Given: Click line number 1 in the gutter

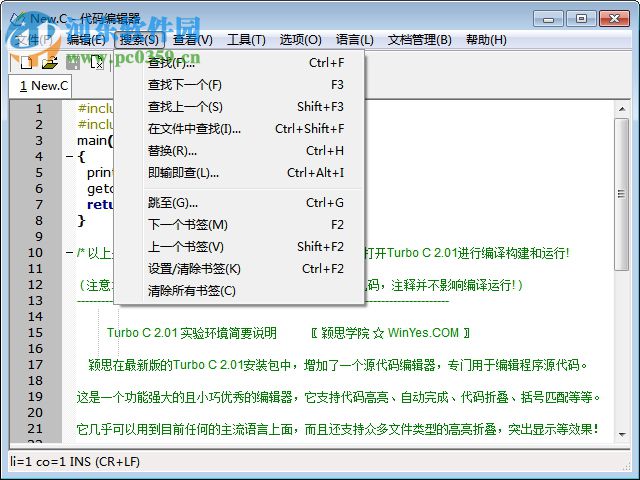Looking at the screenshot, I should coord(39,109).
